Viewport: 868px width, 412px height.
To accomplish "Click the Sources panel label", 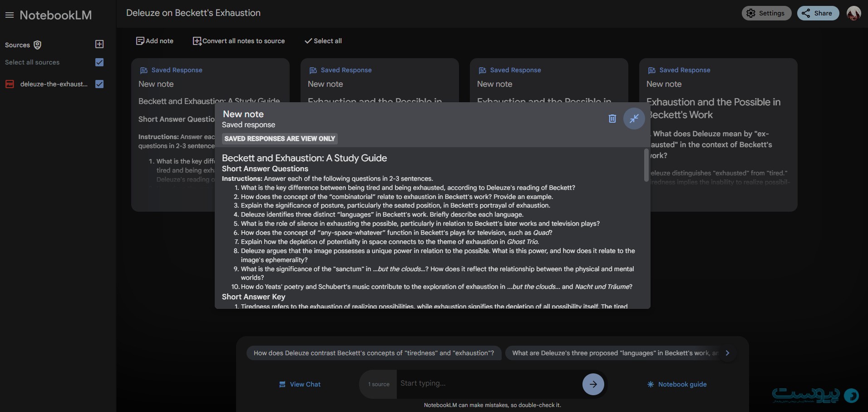I will coord(17,45).
